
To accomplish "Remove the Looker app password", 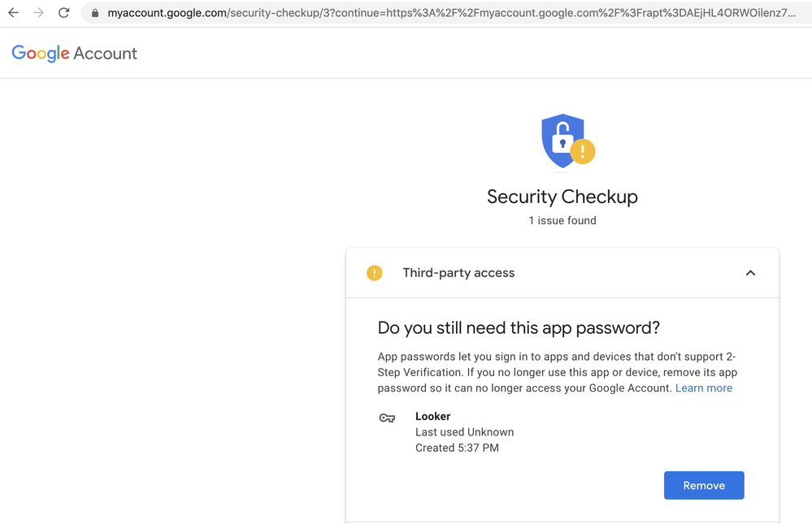I will click(x=704, y=485).
